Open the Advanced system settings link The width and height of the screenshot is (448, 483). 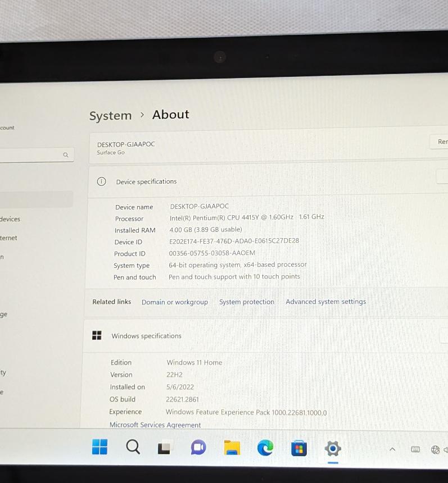(325, 302)
